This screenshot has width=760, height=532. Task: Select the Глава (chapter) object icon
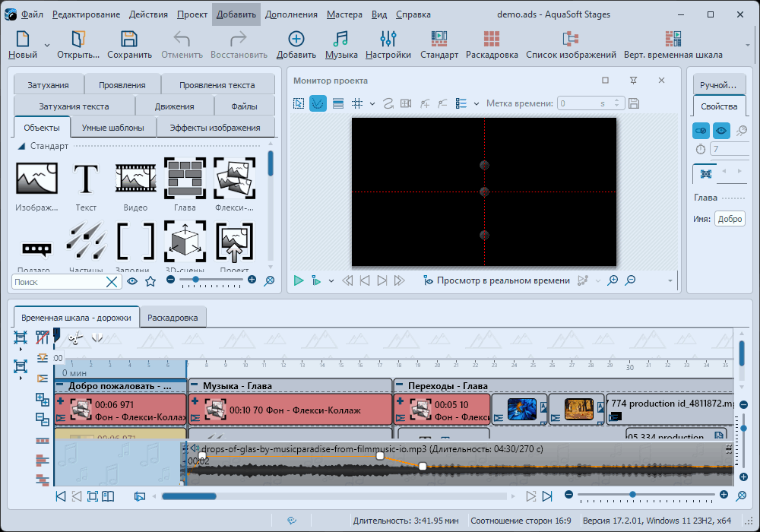pyautogui.click(x=185, y=179)
